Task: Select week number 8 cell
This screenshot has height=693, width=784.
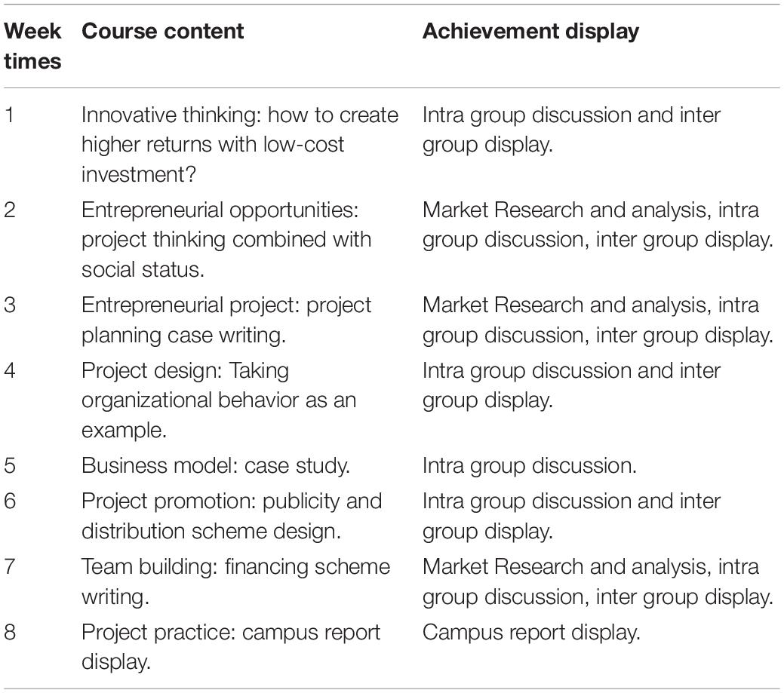Action: pyautogui.click(x=10, y=633)
